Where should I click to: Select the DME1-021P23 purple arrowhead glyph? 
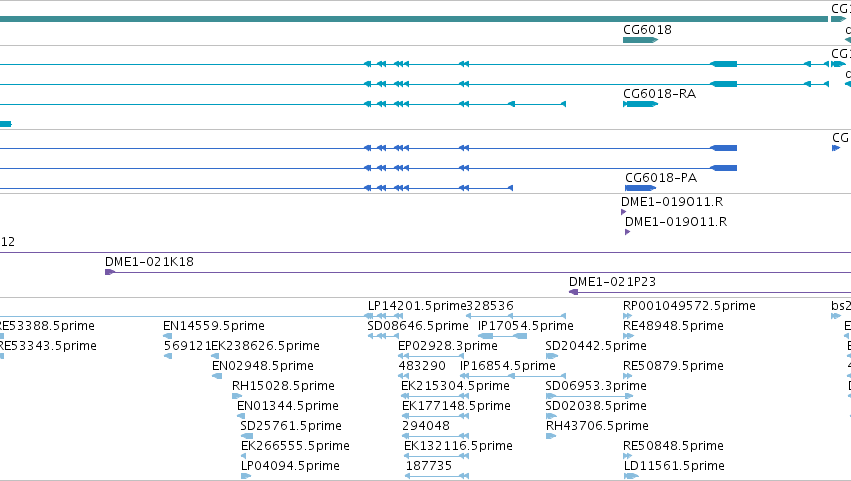pos(573,292)
